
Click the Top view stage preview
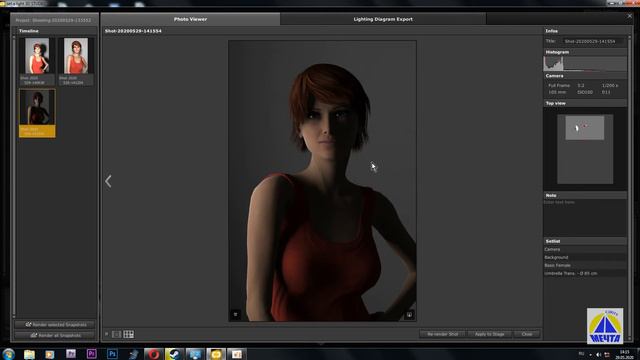tap(585, 149)
